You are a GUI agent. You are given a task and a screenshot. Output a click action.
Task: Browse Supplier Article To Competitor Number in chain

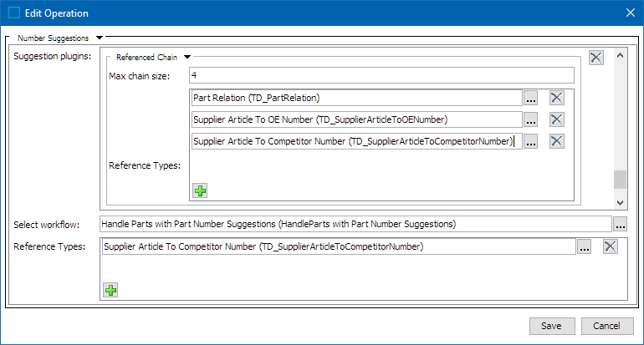(530, 141)
